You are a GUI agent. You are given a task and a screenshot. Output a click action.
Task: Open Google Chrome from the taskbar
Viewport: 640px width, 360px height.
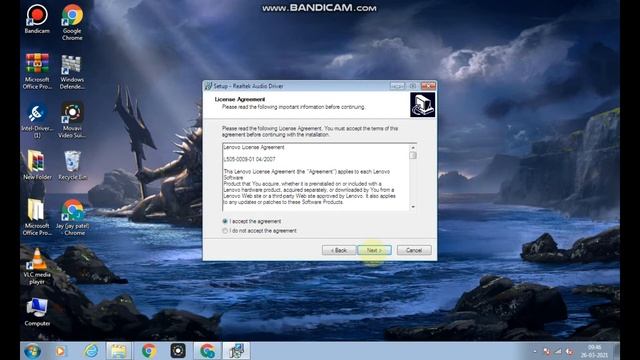point(149,351)
